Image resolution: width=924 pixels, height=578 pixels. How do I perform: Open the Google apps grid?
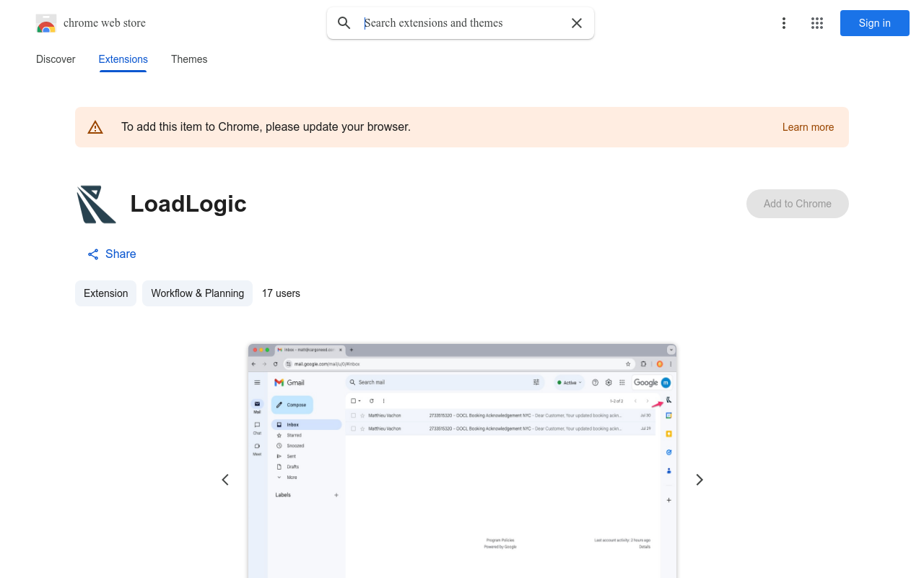pyautogui.click(x=817, y=23)
